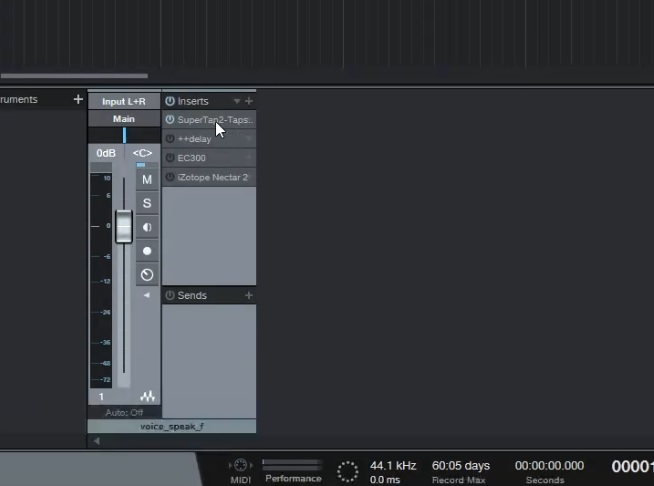Select the voice_speak_f channel name

click(x=172, y=426)
